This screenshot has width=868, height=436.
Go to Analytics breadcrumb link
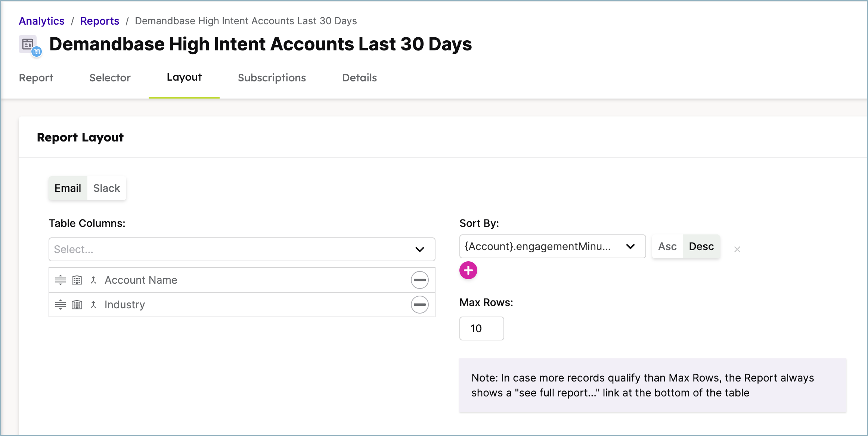point(42,21)
